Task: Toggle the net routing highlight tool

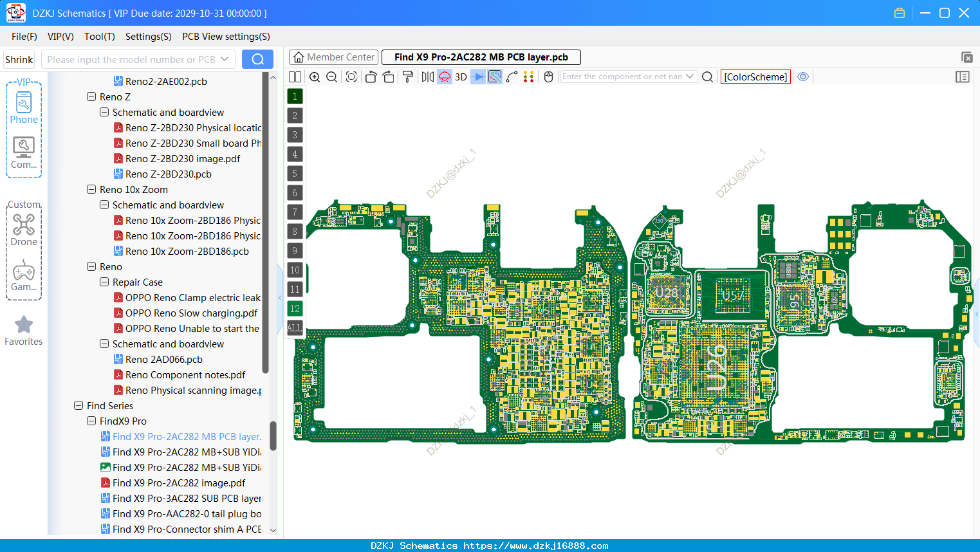Action: coord(495,77)
